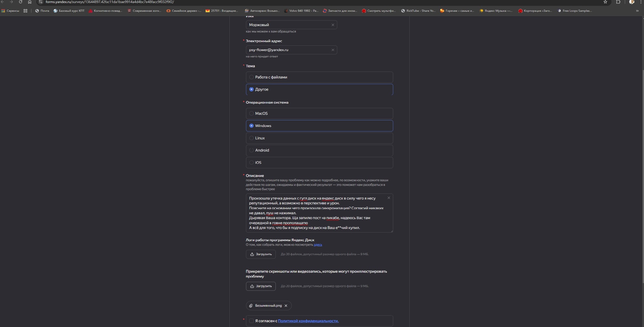Reload the page in browser
644x327 pixels.
[x=20, y=2]
